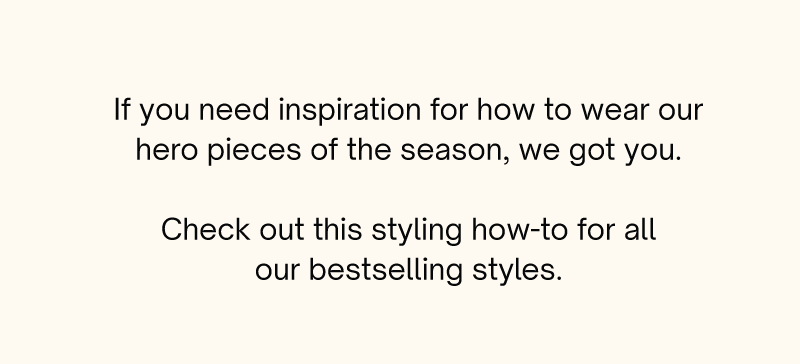The image size is (800, 364).
Task: Select the word "pieces" in the text
Action: pyautogui.click(x=254, y=152)
